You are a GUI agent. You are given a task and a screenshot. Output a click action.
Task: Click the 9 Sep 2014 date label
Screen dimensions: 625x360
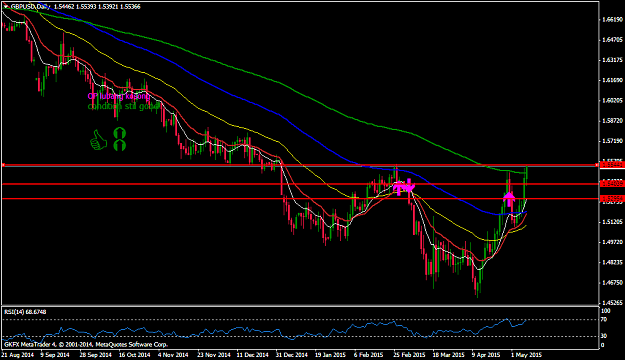55,354
